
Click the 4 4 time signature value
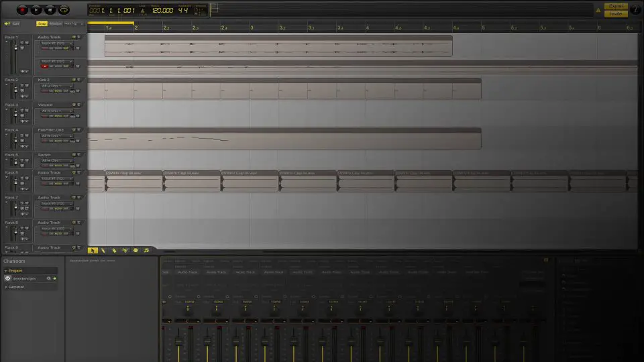click(x=183, y=10)
